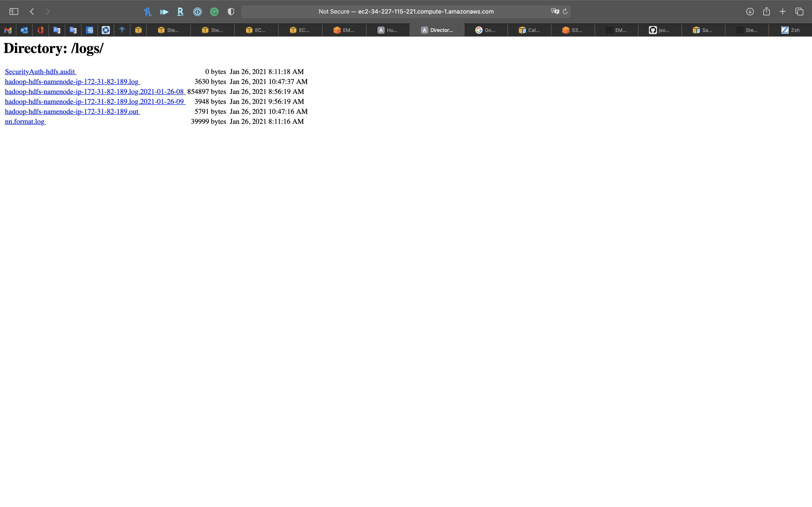Show the Safari sidebar
Image resolution: width=812 pixels, height=507 pixels.
[14, 12]
